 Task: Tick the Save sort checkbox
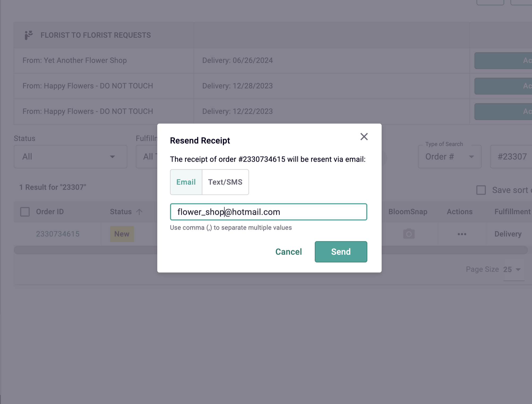coord(481,190)
